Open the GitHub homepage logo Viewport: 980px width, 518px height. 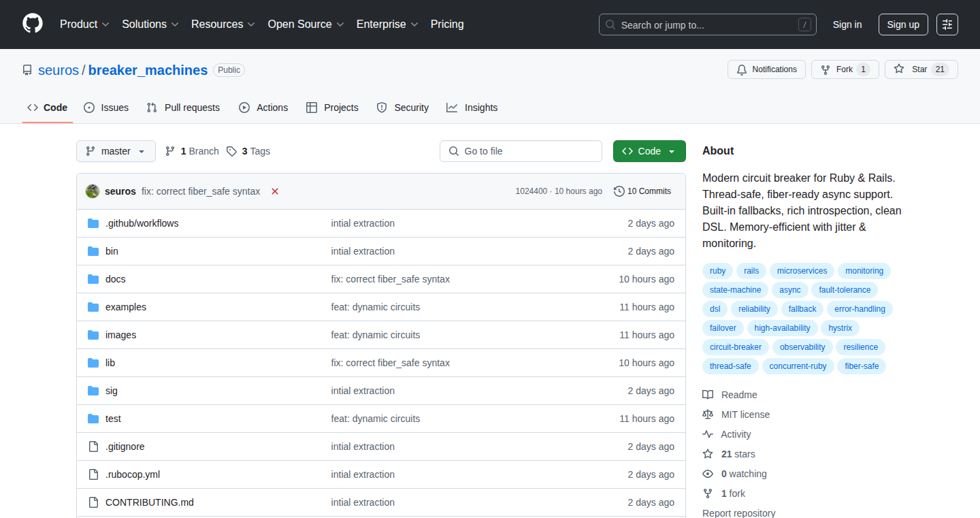pos(33,24)
